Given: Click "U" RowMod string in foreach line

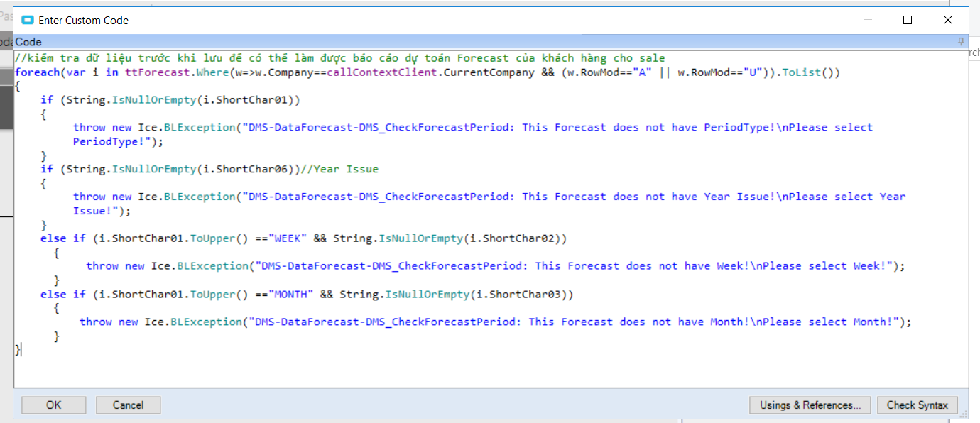Looking at the screenshot, I should (753, 72).
